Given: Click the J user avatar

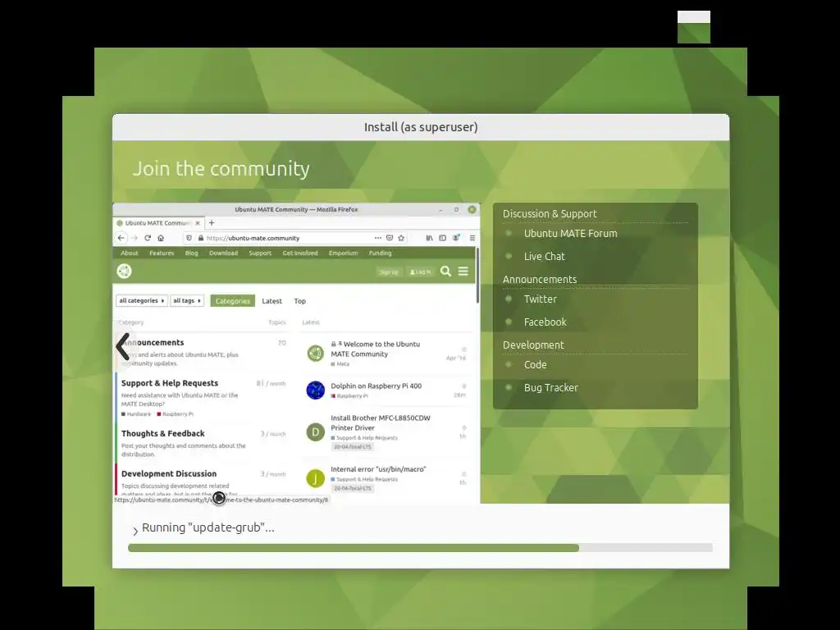Looking at the screenshot, I should coord(316,478).
